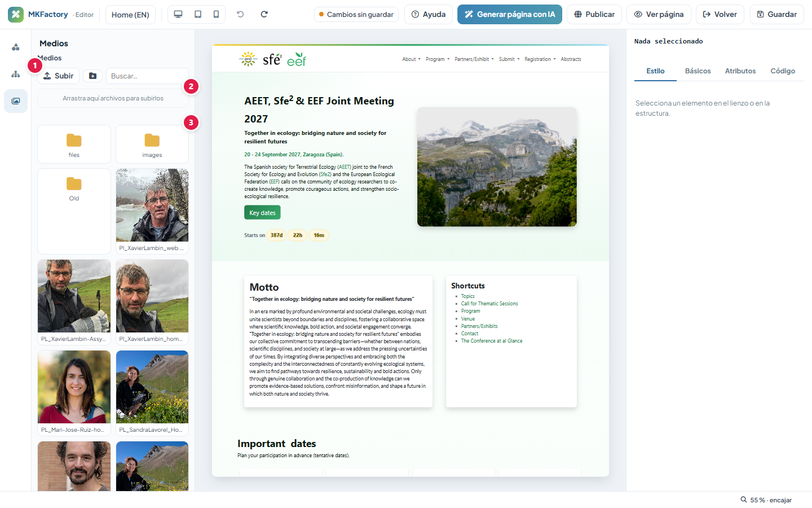Click Generar página con IA button
Viewport: 812px width, 508px height.
click(x=510, y=15)
